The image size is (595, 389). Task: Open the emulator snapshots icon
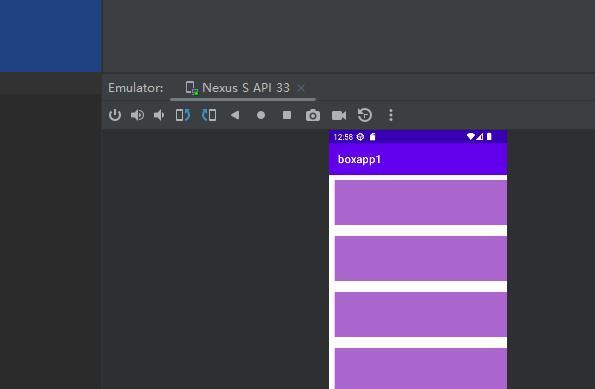(365, 115)
